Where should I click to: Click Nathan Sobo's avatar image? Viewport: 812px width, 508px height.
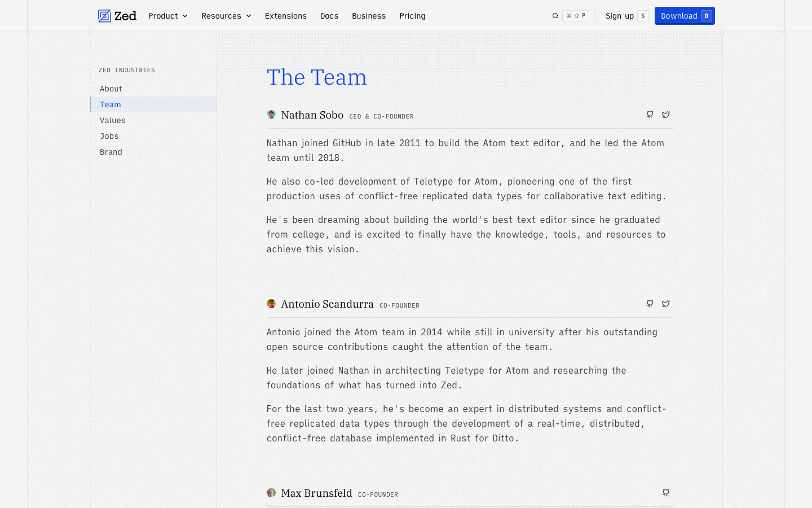coord(271,115)
